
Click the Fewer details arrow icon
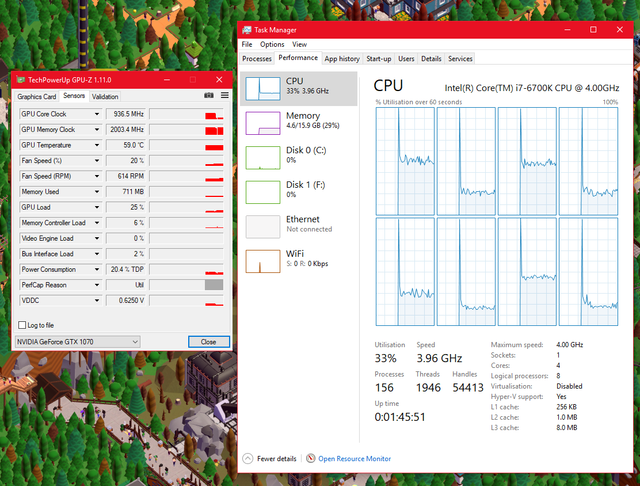[247, 458]
